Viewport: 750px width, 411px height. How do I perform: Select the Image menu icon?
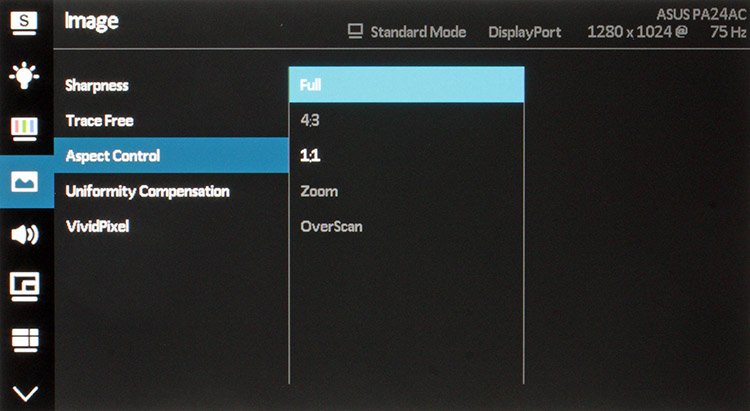click(x=25, y=182)
